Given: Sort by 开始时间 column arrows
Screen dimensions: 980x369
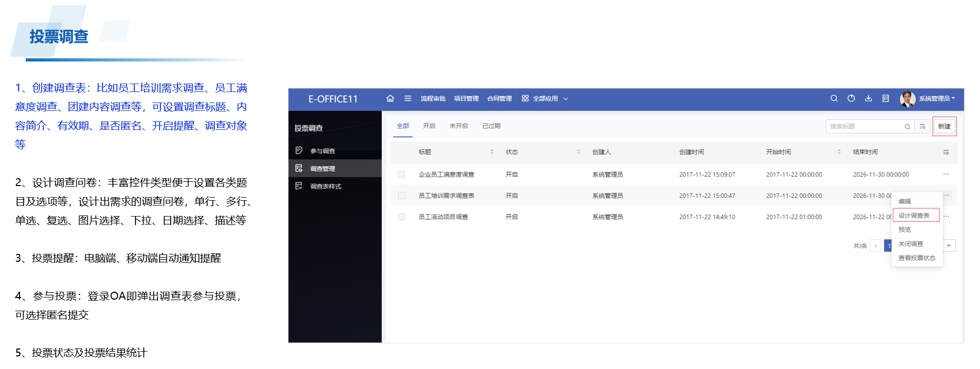Looking at the screenshot, I should [839, 152].
